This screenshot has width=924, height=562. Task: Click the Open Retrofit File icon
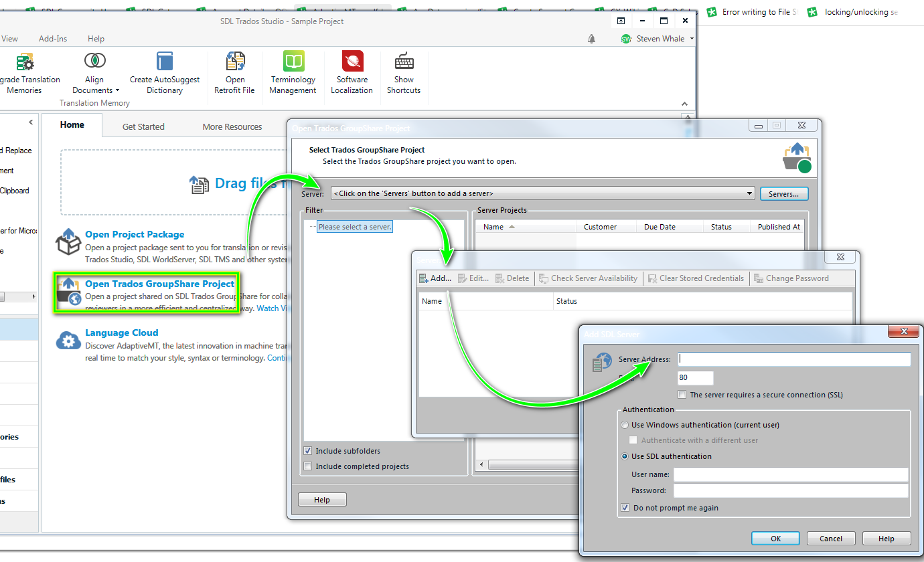234,62
